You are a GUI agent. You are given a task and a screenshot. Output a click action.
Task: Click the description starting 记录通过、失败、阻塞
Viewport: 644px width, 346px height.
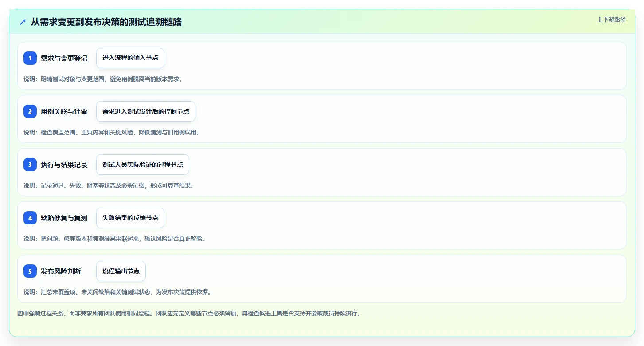109,185
